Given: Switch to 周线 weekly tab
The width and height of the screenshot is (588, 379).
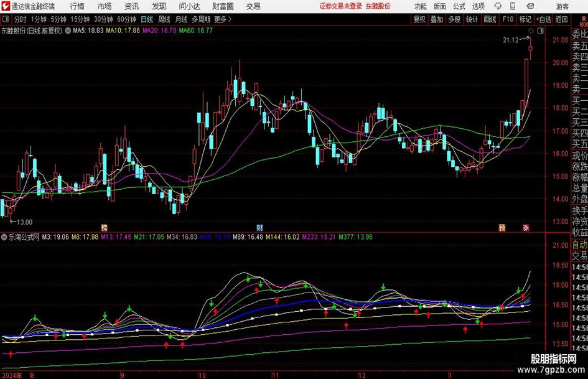Looking at the screenshot, I should pyautogui.click(x=164, y=19).
